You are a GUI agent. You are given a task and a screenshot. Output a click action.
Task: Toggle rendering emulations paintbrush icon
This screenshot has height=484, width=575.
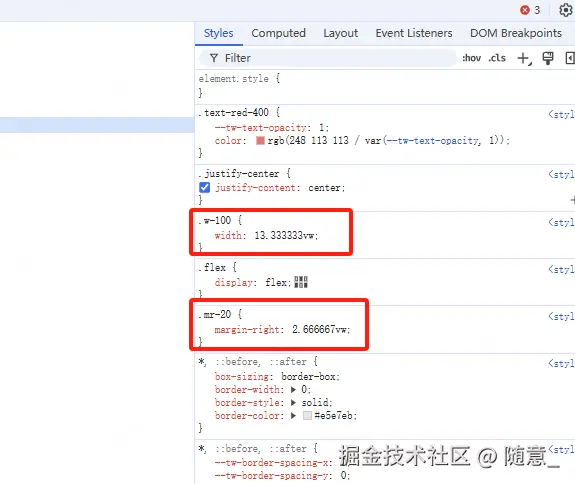[548, 58]
